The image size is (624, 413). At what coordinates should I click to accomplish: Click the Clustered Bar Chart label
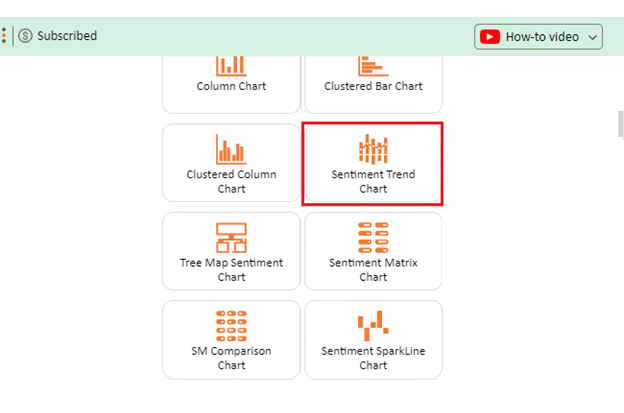(x=373, y=86)
